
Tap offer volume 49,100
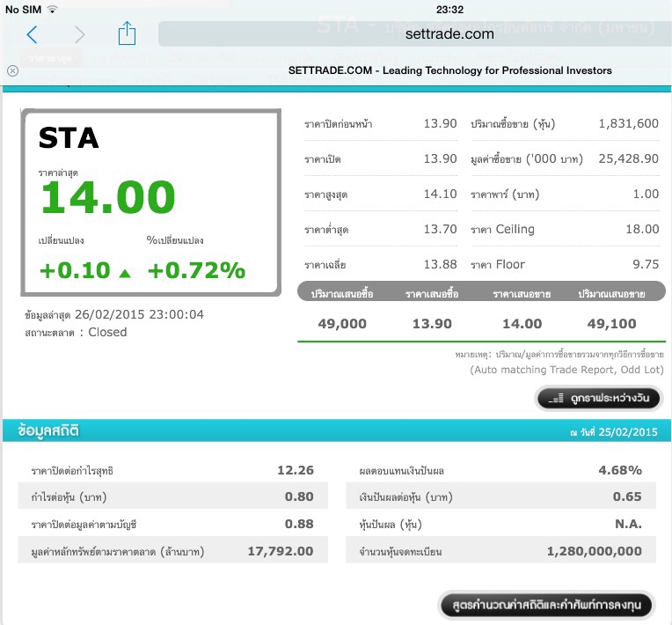click(611, 323)
